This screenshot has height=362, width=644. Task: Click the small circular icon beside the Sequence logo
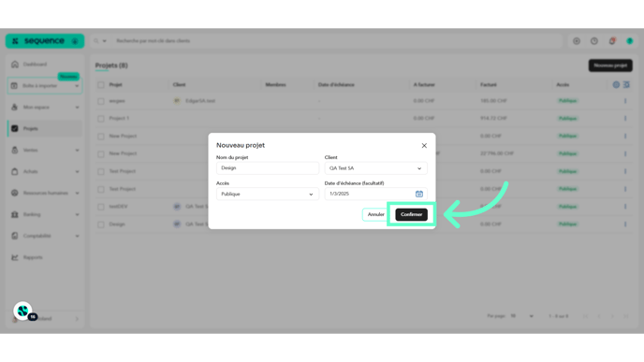coord(75,41)
